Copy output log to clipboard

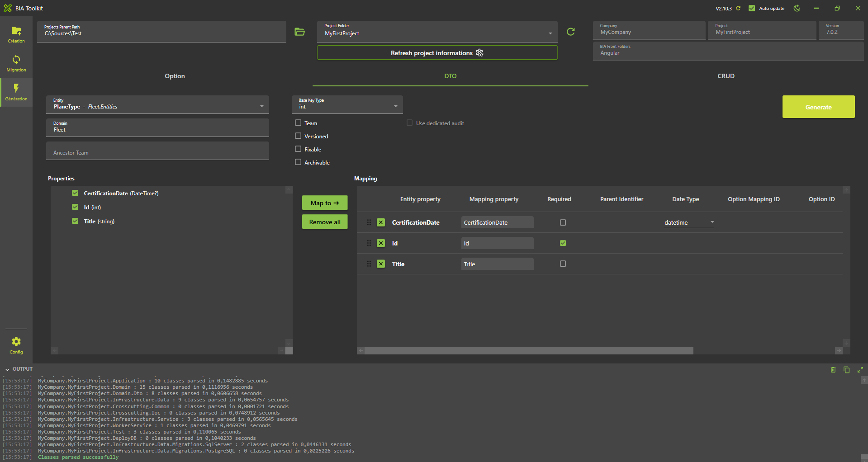pos(847,370)
